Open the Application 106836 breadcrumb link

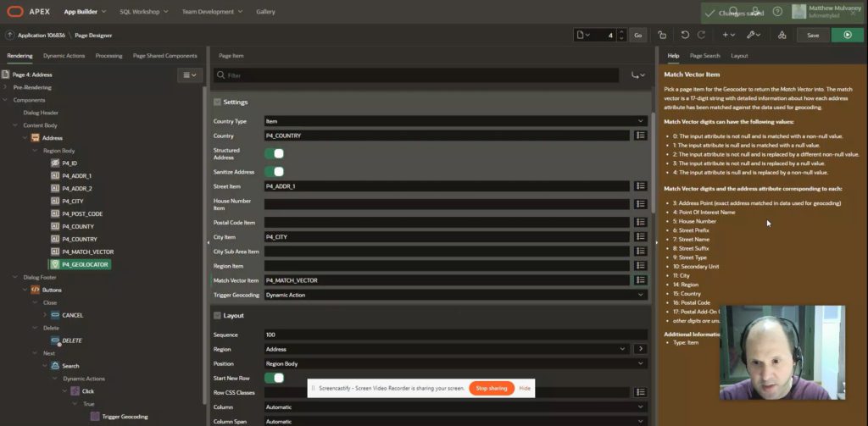(x=42, y=35)
